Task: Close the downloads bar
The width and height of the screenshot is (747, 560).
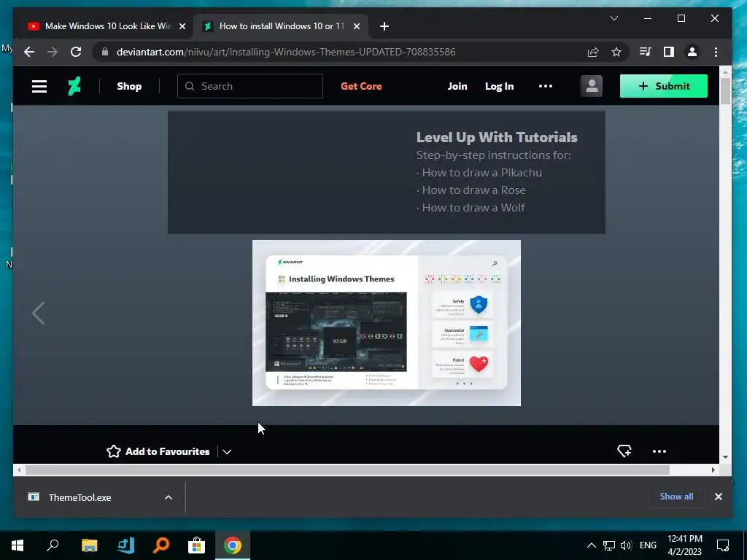Action: (x=719, y=497)
